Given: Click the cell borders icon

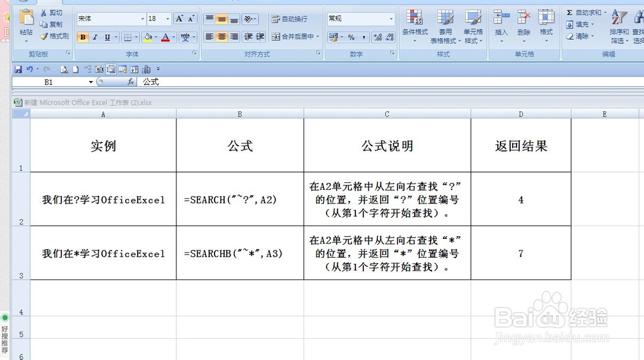Looking at the screenshot, I should pos(128,37).
